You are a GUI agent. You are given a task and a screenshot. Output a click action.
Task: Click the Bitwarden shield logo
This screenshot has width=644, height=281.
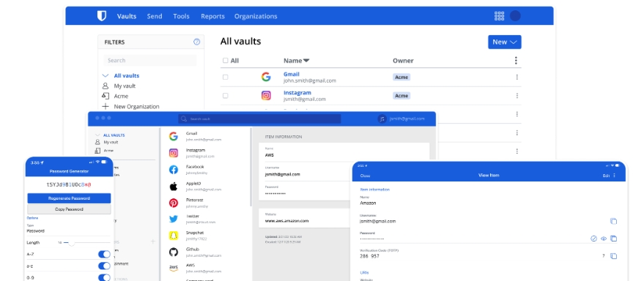click(x=101, y=16)
